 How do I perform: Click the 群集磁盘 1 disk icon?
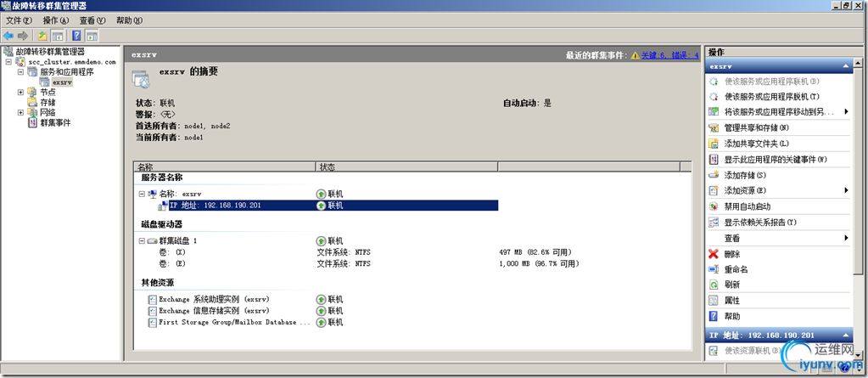152,241
